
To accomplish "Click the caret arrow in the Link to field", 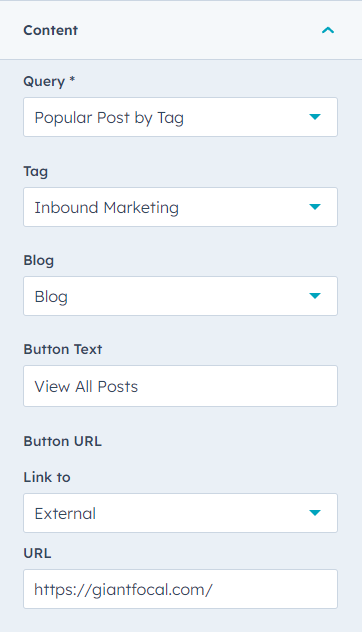I will tap(315, 513).
